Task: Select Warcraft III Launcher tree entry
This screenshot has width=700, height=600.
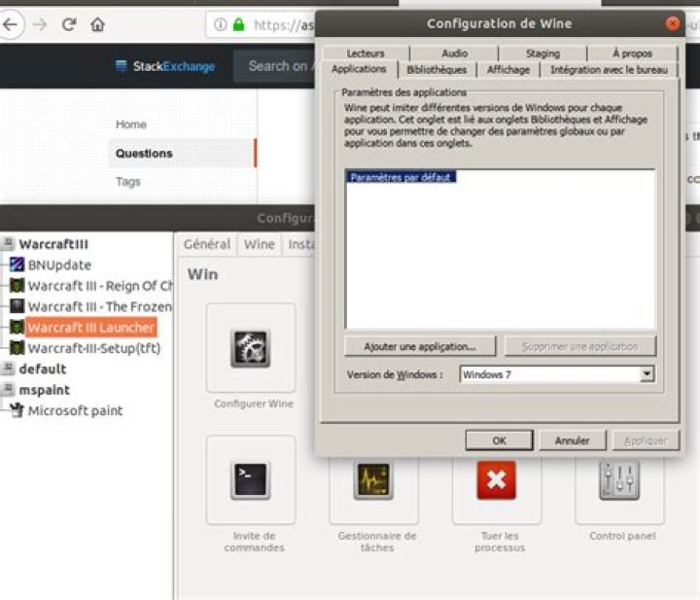Action: [90, 328]
